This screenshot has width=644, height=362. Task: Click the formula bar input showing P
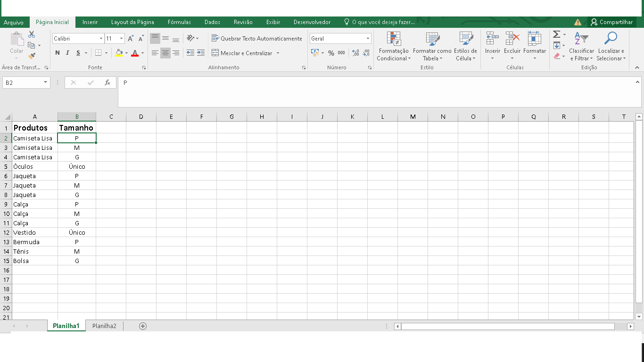(380, 92)
